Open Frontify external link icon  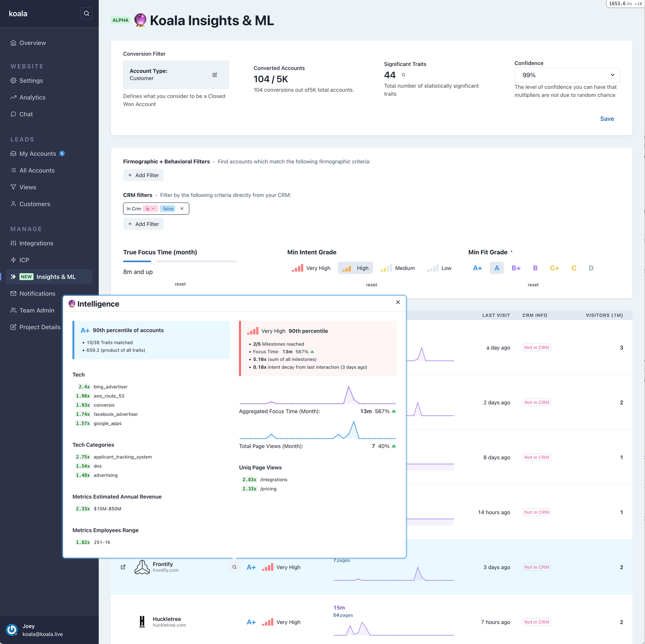tap(123, 567)
